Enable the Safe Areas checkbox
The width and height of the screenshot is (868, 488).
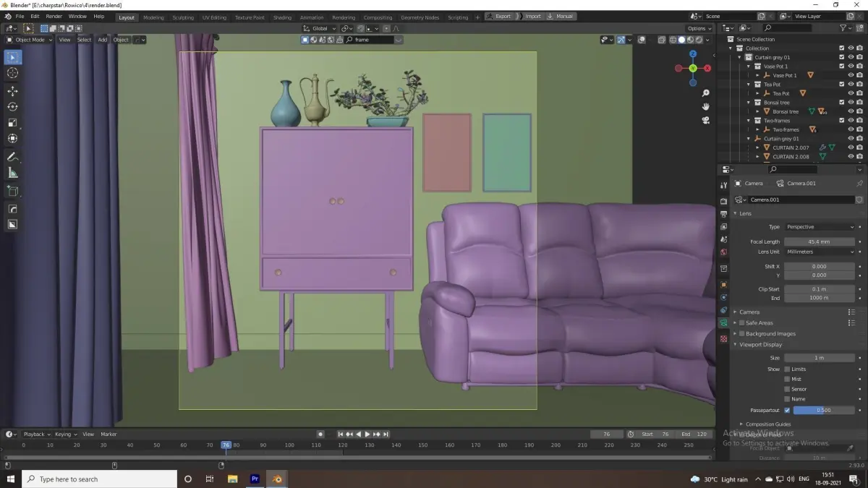(741, 323)
